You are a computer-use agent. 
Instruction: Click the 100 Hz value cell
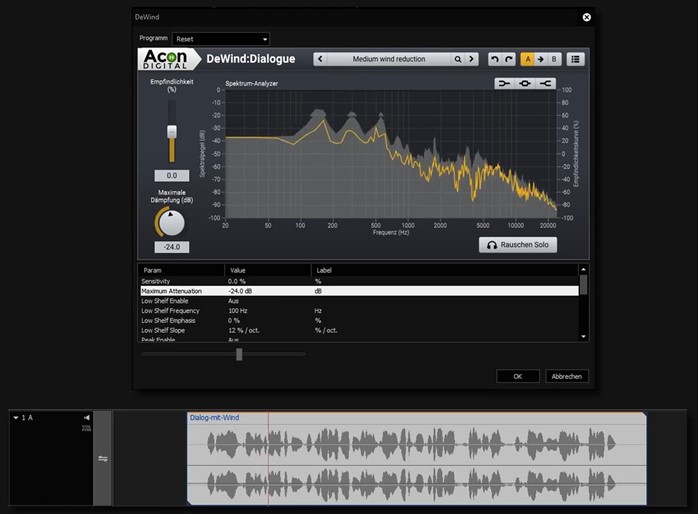[x=238, y=311]
